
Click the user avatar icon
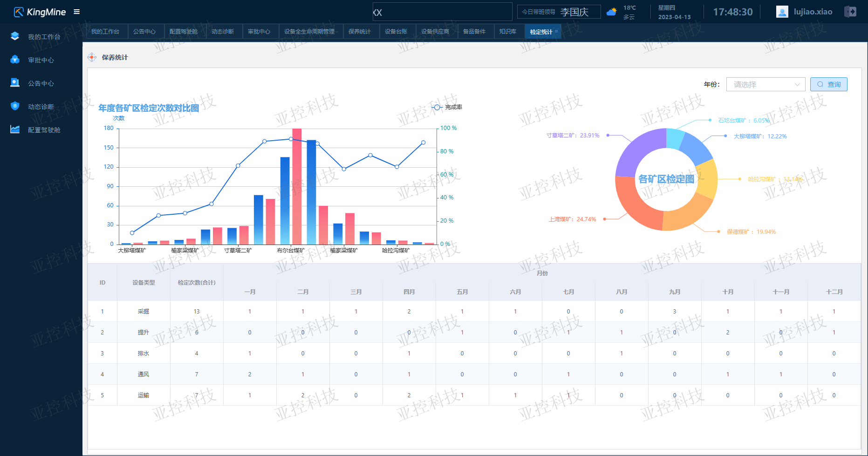click(x=782, y=12)
